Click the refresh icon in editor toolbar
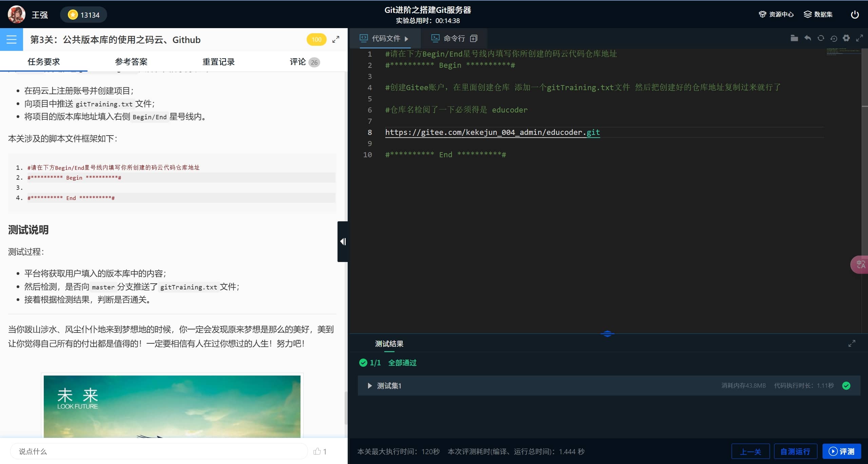Screen dimensions: 868x464 821,38
